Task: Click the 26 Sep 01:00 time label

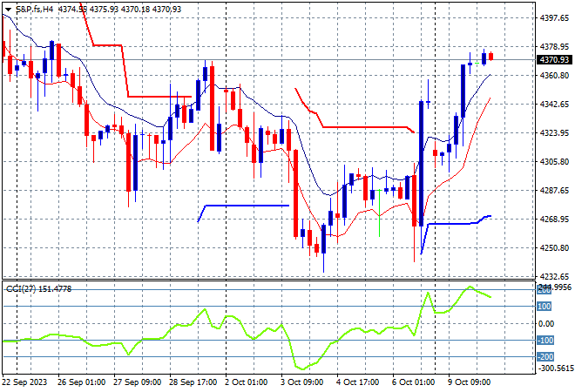Action: pos(81,382)
